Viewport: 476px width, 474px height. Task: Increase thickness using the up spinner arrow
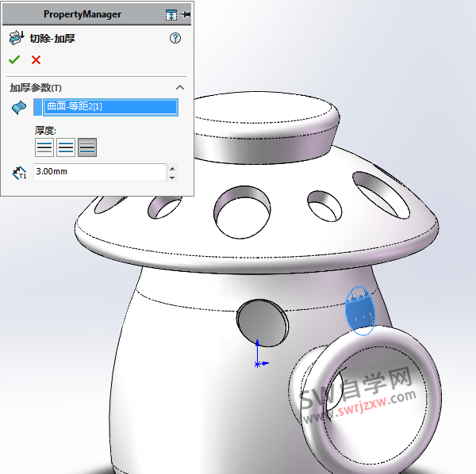pos(173,167)
